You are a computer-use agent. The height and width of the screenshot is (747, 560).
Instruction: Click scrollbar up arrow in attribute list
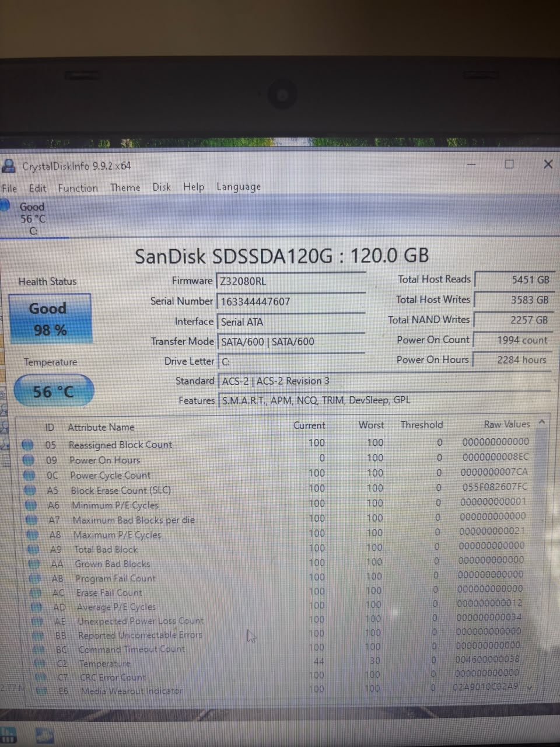tap(542, 423)
